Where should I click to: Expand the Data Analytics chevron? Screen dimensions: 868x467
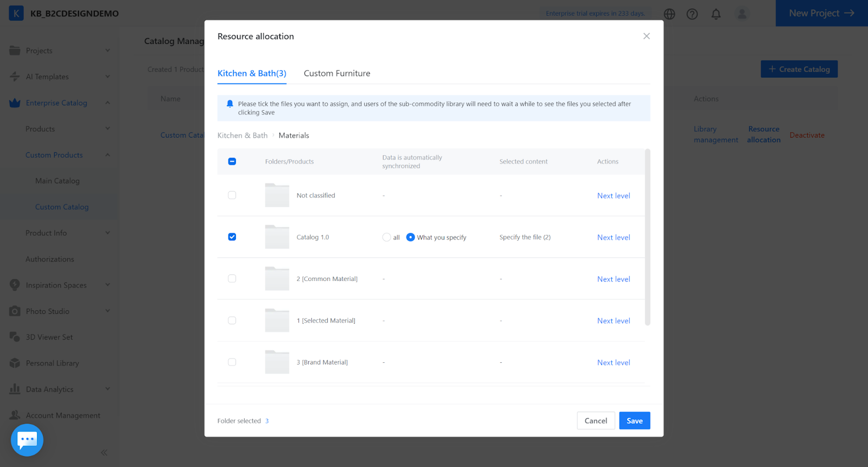[107, 389]
